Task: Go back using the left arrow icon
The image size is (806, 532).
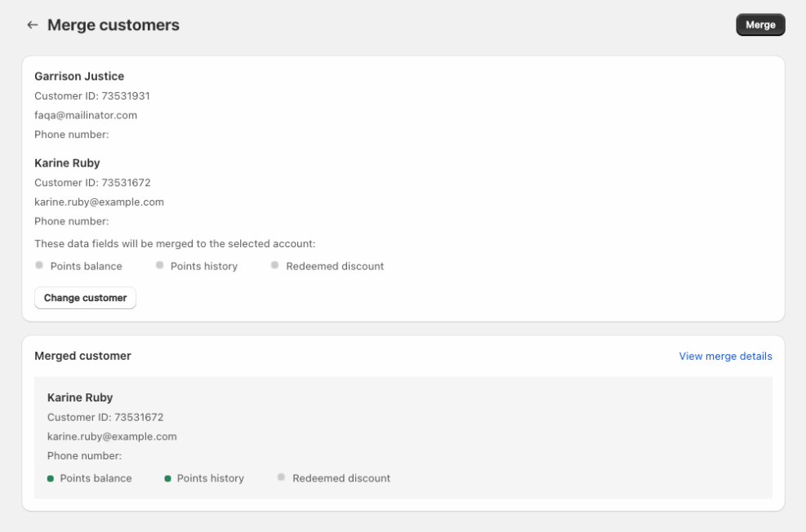Action: (33, 25)
